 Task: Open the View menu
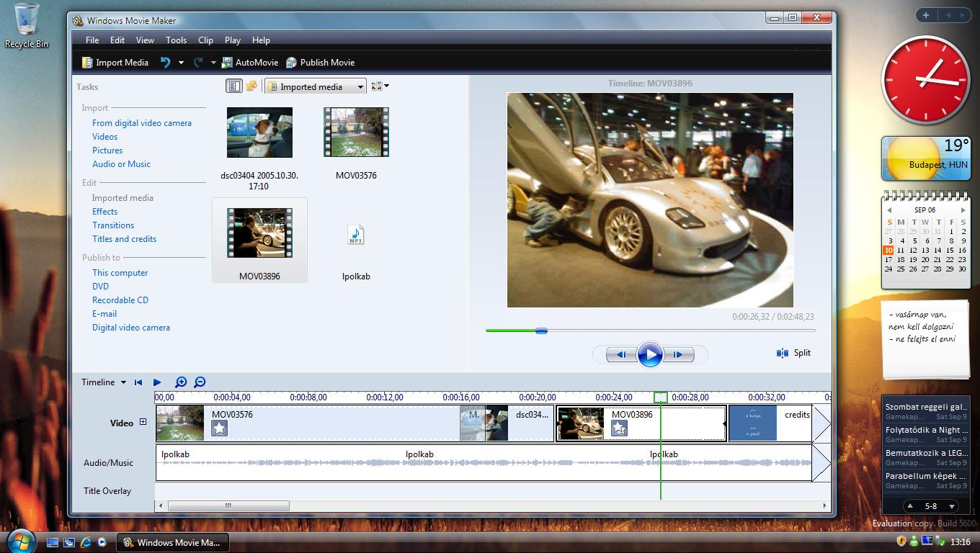[145, 40]
